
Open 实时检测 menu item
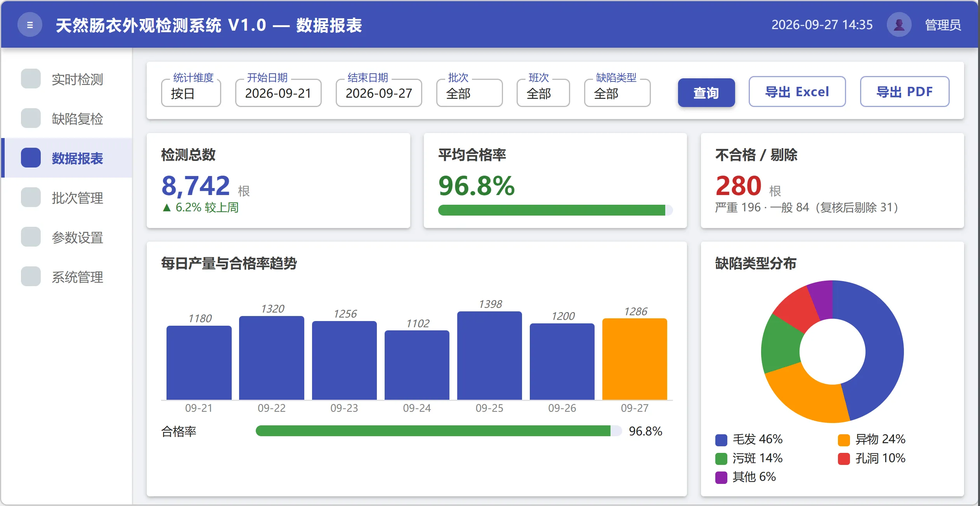tap(67, 79)
